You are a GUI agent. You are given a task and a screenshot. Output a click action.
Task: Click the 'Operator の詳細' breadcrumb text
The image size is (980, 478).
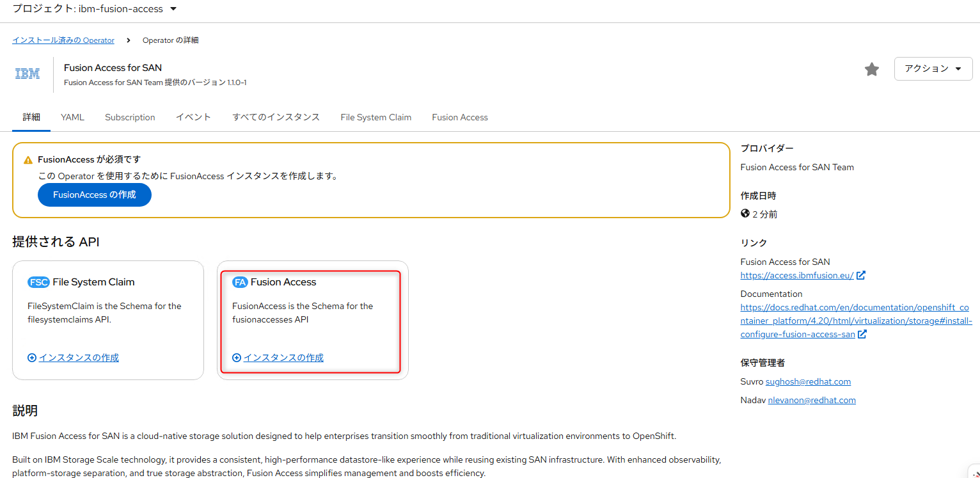coord(170,40)
